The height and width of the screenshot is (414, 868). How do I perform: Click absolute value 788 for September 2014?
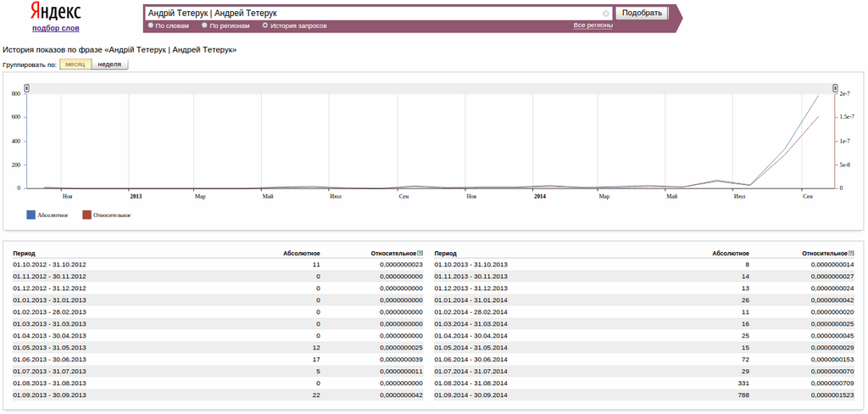tap(744, 395)
